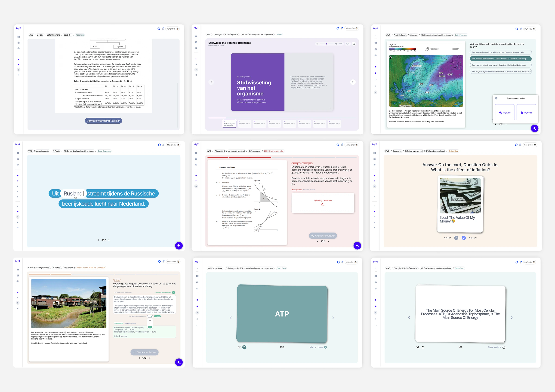Go to next page arrow beside 3/12
The height and width of the screenshot is (392, 555).
pyautogui.click(x=109, y=240)
